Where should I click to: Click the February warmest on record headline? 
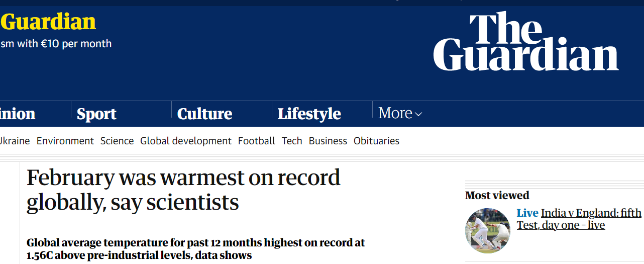click(183, 190)
